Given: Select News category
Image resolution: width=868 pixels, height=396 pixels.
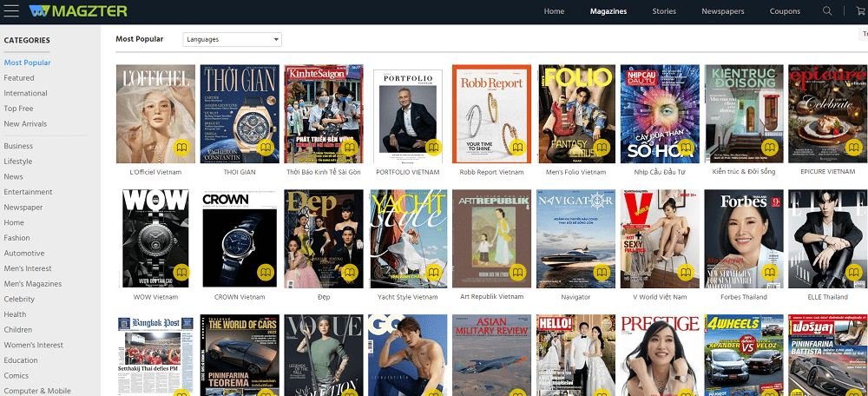Looking at the screenshot, I should coord(13,176).
